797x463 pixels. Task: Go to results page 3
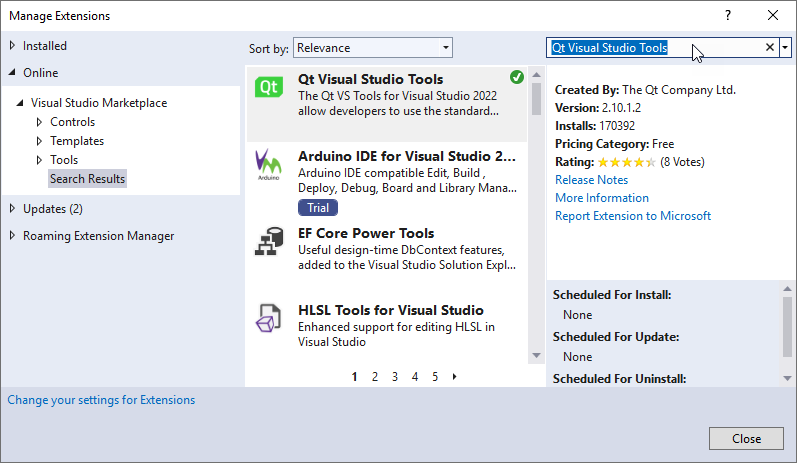pos(394,377)
